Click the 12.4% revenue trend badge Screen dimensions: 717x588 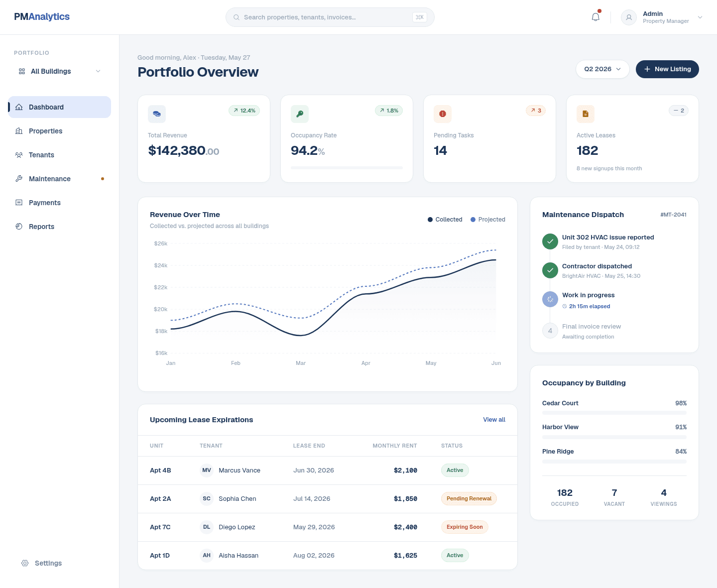244,111
